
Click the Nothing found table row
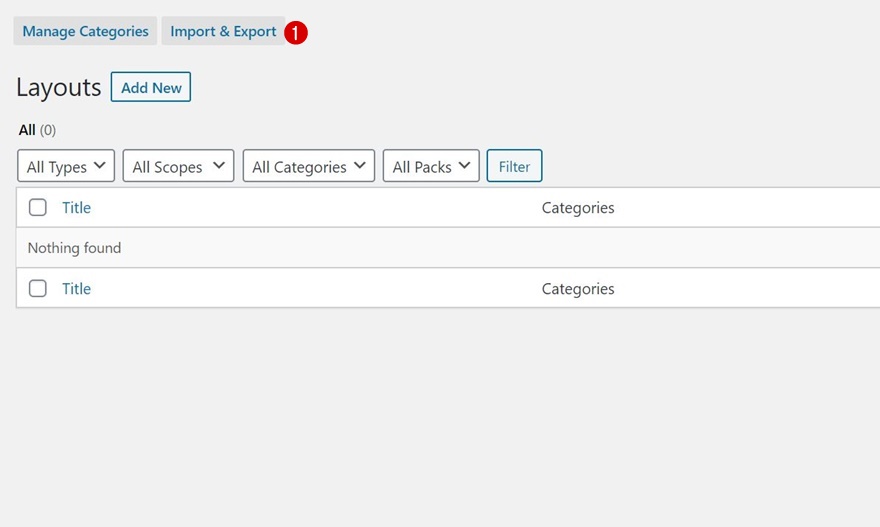74,248
